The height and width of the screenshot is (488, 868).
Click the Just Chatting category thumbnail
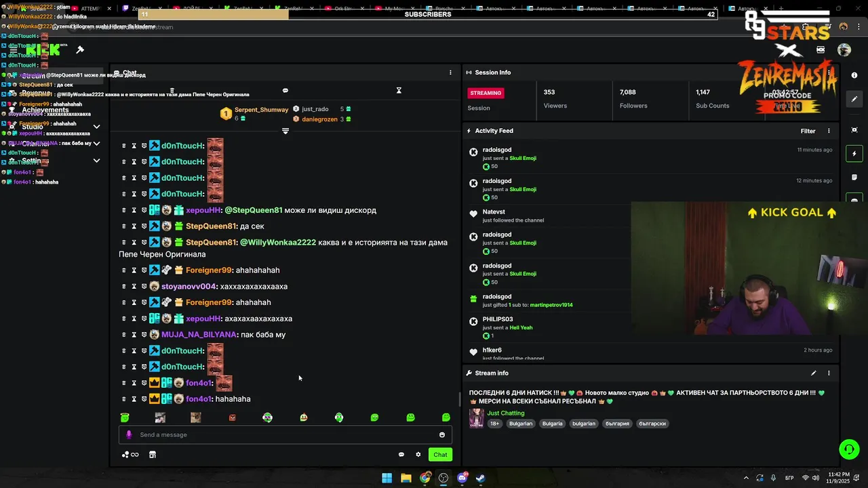(477, 418)
